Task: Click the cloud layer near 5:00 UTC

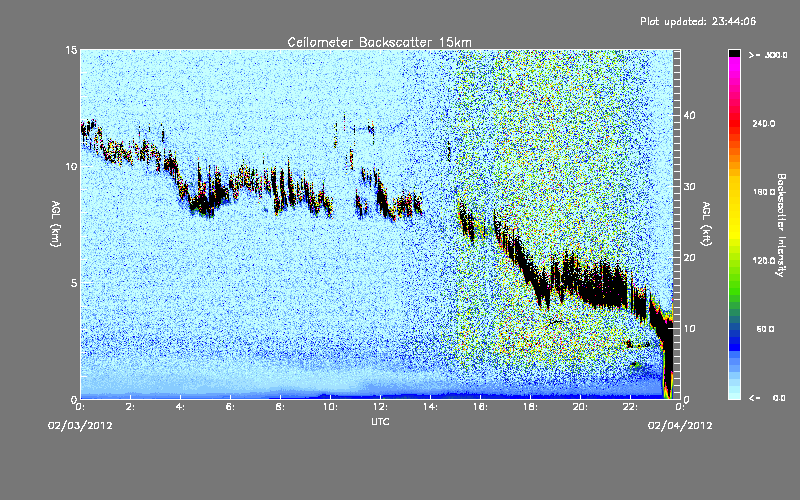Action: click(204, 204)
